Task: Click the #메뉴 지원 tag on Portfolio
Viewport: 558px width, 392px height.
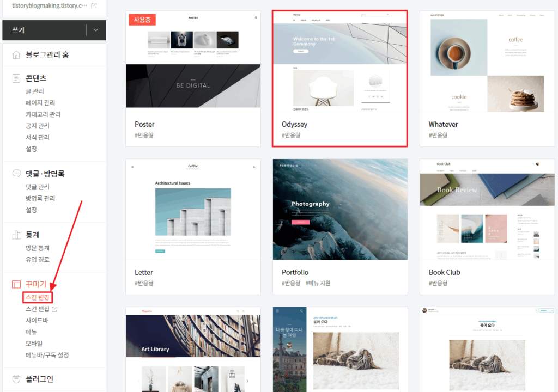Action: tap(318, 283)
